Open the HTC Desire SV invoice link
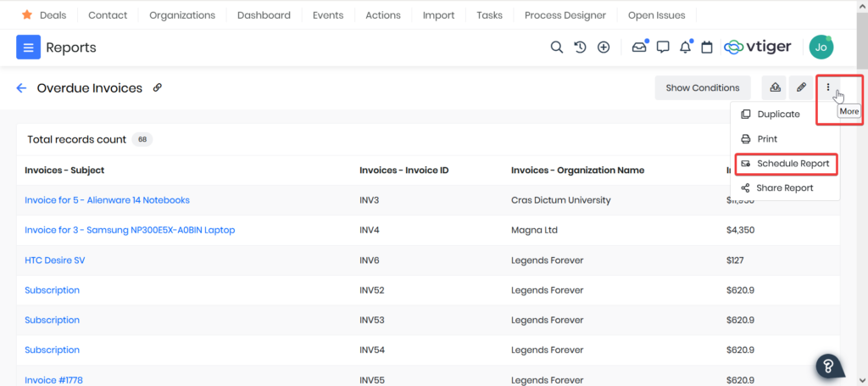The height and width of the screenshot is (386, 868). 54,260
